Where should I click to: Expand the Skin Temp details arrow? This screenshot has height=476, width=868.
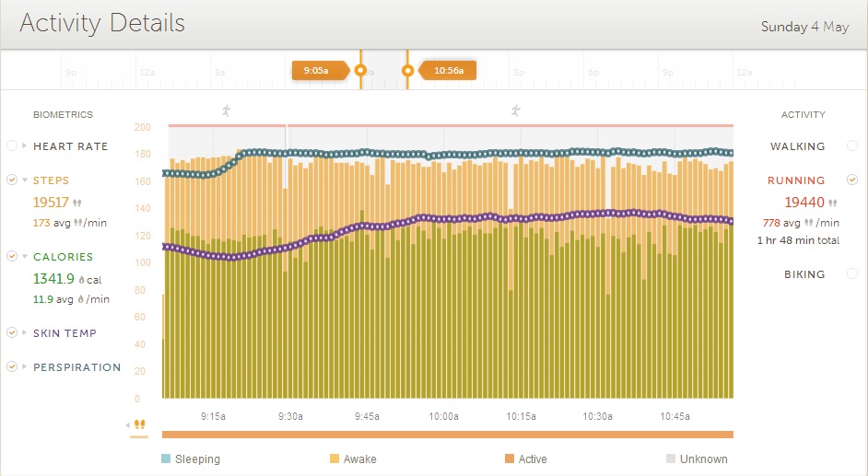point(25,333)
